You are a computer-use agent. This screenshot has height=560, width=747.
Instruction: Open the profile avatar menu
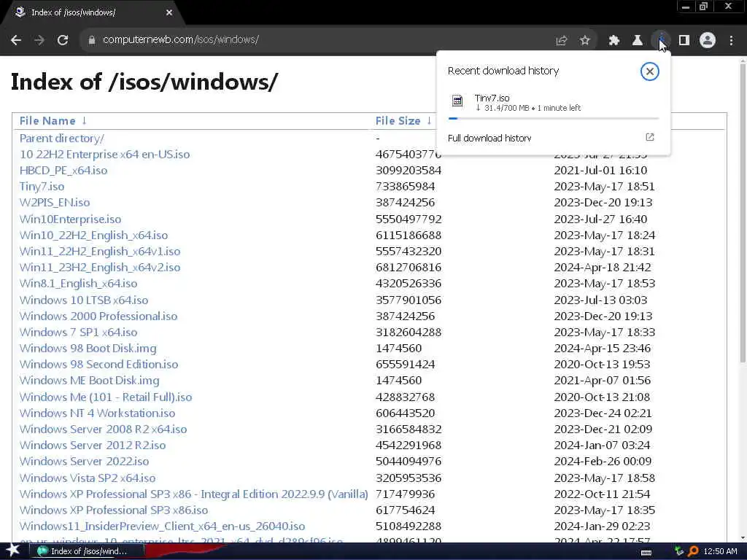click(708, 41)
